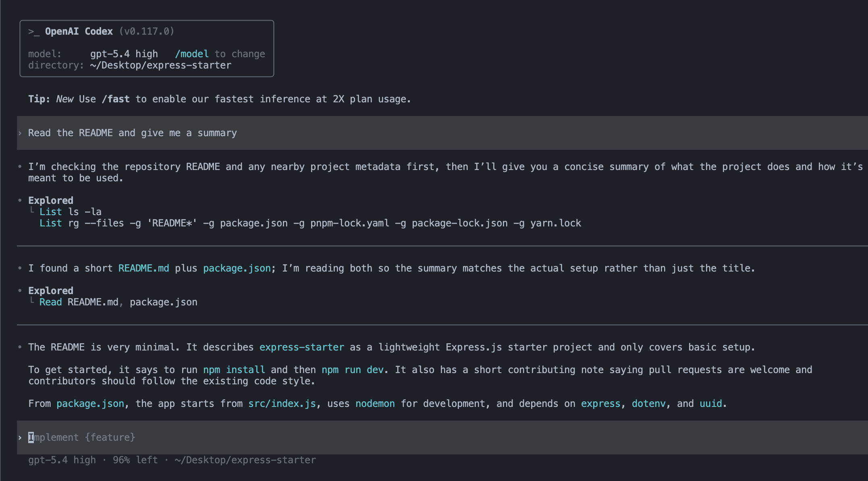Open the README.md file reference

(x=143, y=268)
